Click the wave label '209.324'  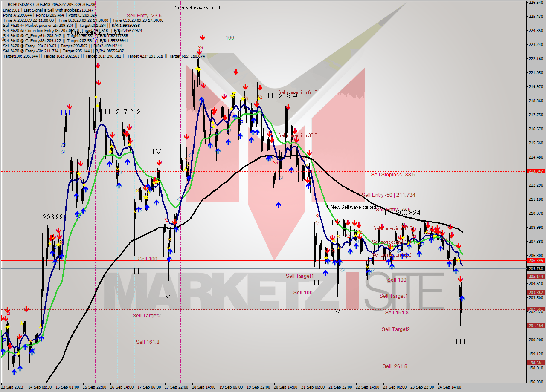point(409,212)
